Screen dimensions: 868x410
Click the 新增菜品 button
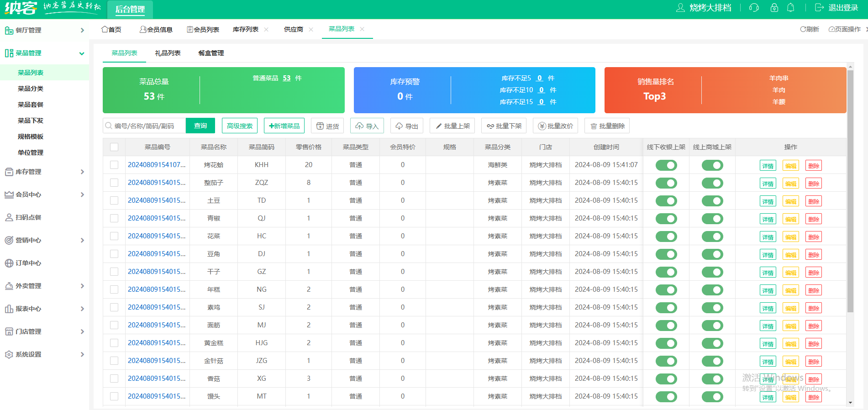[284, 126]
